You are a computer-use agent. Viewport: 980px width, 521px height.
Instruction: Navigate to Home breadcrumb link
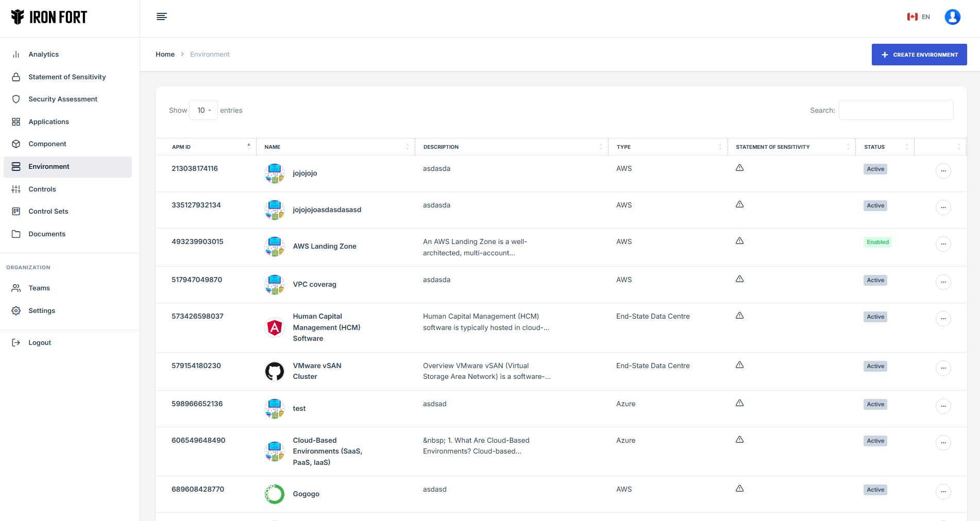pos(165,55)
